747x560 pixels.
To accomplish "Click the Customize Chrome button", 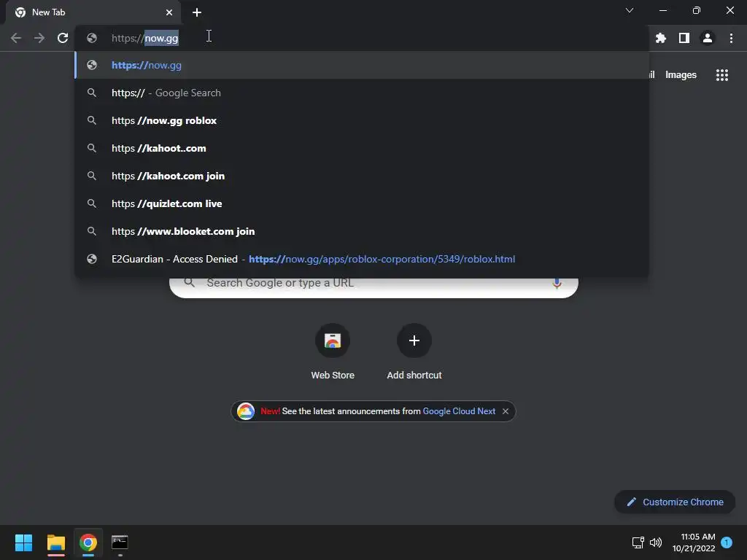I will 675,502.
